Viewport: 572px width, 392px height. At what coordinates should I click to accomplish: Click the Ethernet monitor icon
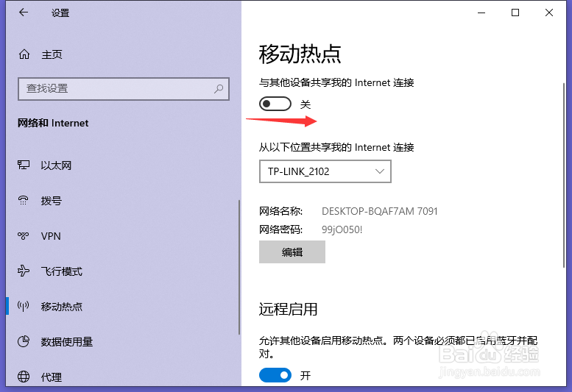(x=24, y=165)
